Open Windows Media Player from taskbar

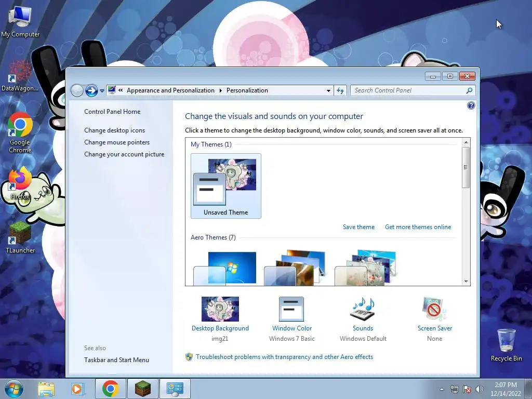pyautogui.click(x=77, y=389)
